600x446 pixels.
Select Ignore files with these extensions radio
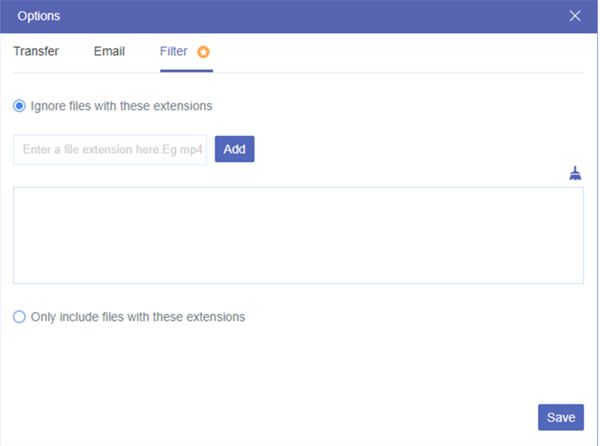coord(20,105)
